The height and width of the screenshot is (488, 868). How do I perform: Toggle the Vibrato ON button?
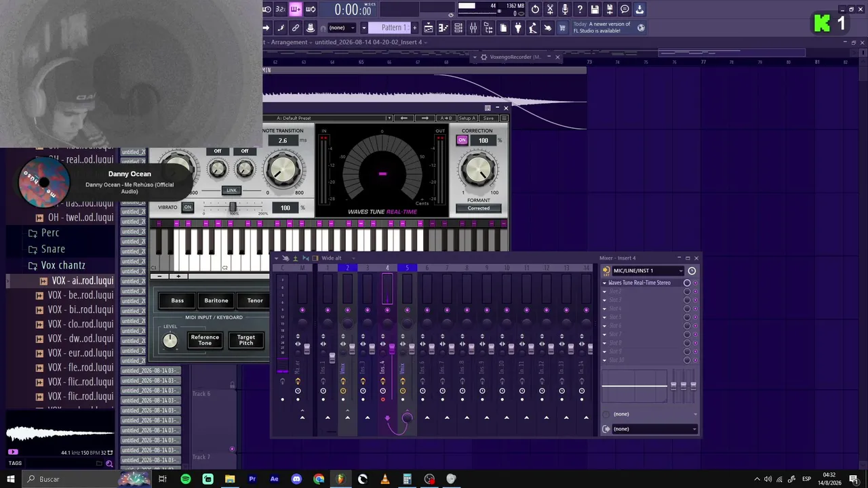click(x=188, y=207)
